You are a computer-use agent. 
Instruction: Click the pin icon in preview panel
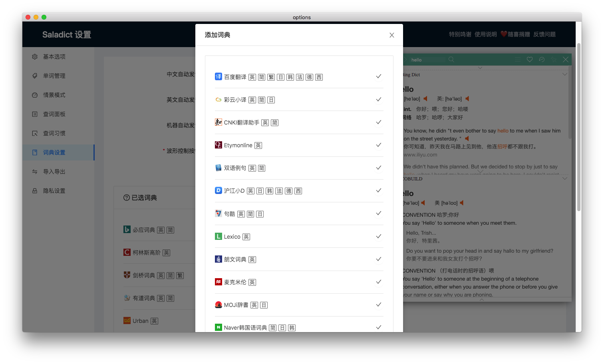tap(554, 59)
